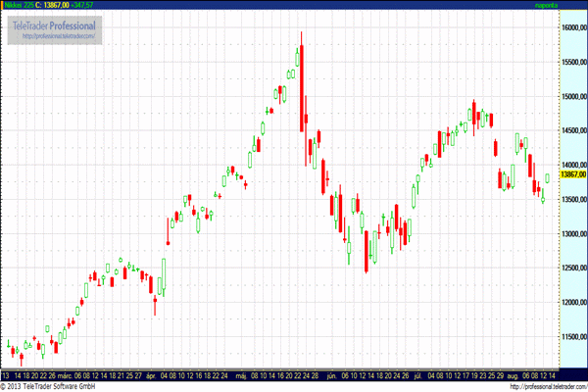Open the URL beneath the TeleTrader logo

(60, 36)
